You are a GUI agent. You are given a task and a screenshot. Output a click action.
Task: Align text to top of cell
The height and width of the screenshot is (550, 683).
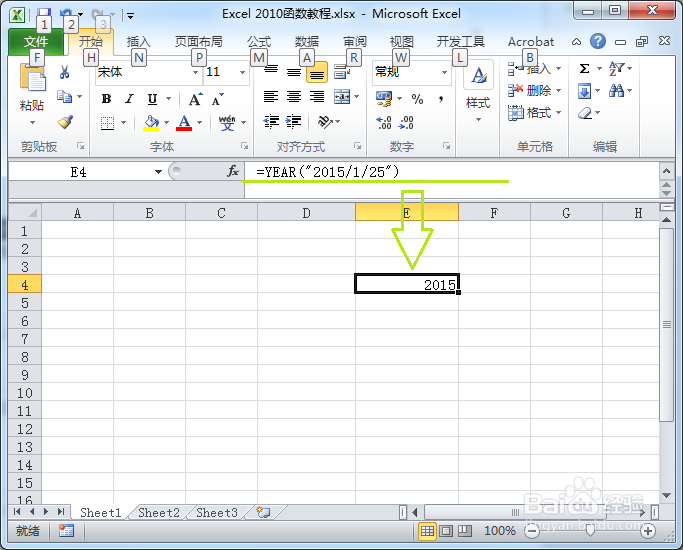click(x=271, y=71)
